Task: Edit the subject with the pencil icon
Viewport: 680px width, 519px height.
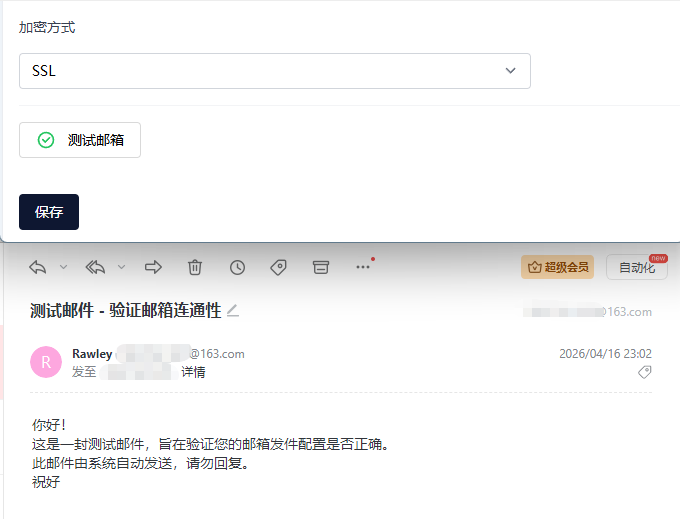Action: (233, 311)
